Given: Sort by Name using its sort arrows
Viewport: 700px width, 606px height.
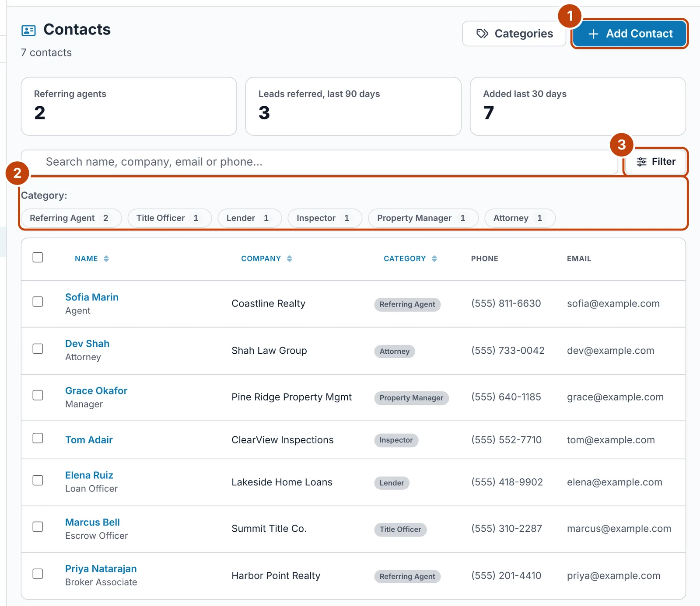Looking at the screenshot, I should [x=106, y=259].
